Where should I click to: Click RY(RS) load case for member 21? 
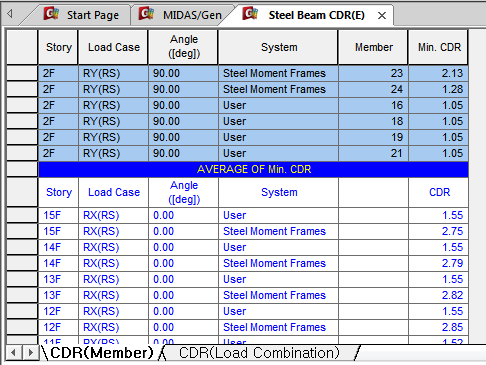[114, 153]
